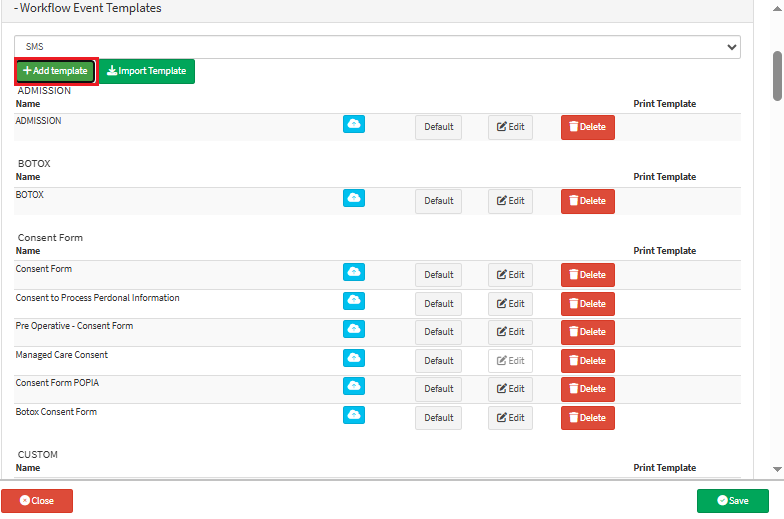784x519 pixels.
Task: Click the Import Template button
Action: (147, 71)
